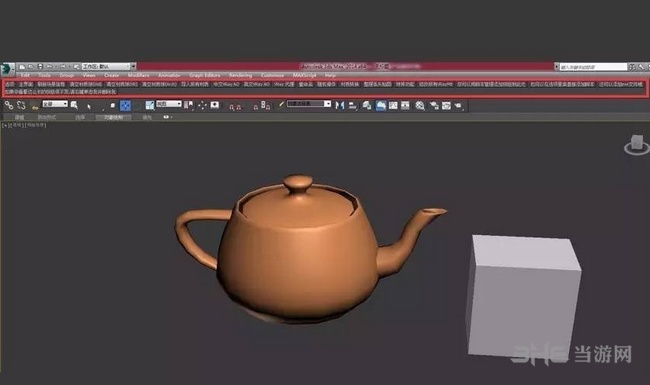
Task: Open the Render Setup icon
Action: pyautogui.click(x=434, y=106)
